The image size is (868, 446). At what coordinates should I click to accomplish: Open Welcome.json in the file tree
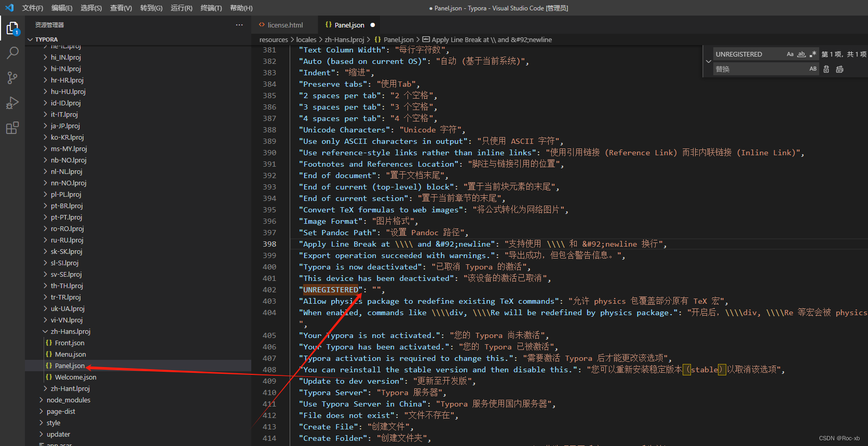click(138, 377)
